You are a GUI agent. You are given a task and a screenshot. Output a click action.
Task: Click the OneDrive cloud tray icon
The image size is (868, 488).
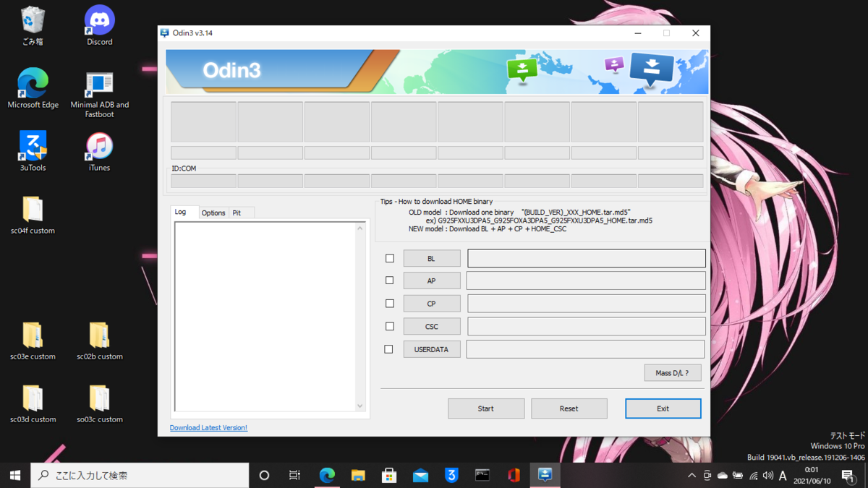pyautogui.click(x=722, y=475)
